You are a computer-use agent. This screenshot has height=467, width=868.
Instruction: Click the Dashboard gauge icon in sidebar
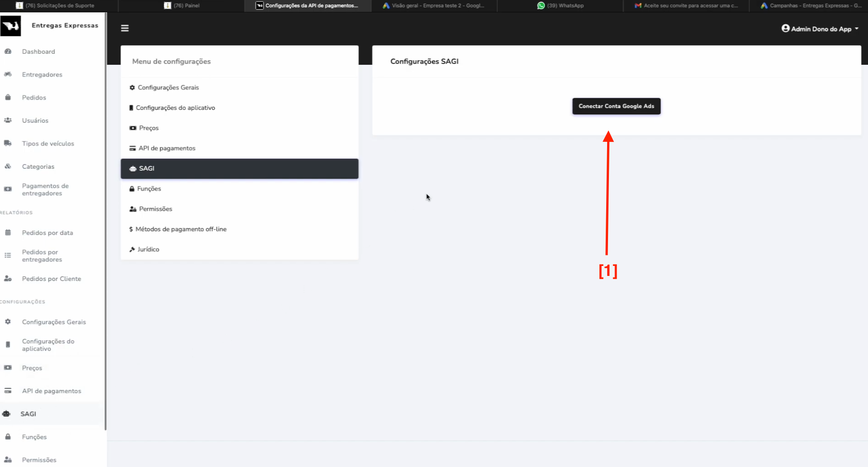8,52
